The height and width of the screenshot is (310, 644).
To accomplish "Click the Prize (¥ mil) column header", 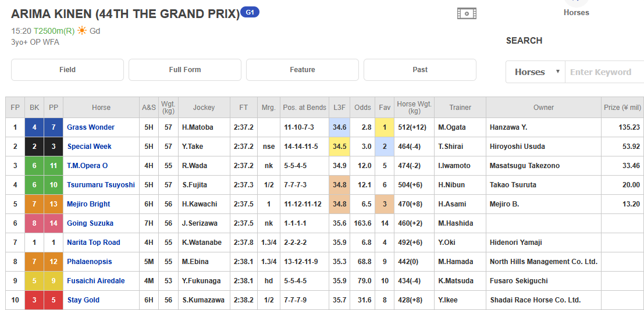I will [x=622, y=108].
